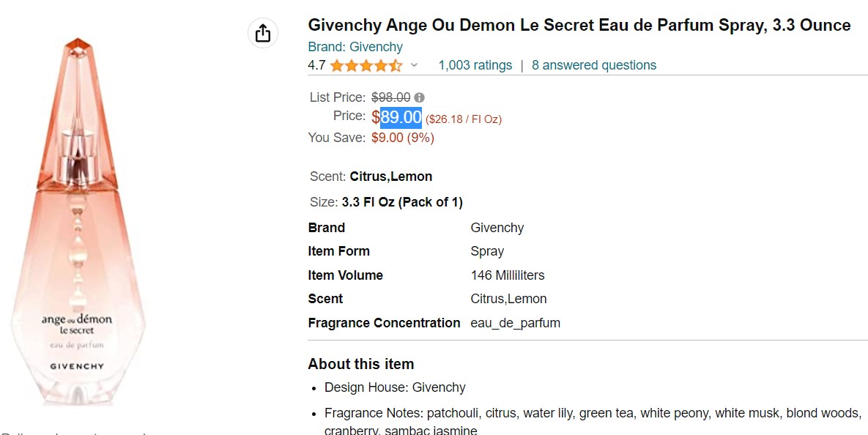The width and height of the screenshot is (868, 435).
Task: Expand the rating breakdown chevron
Action: click(414, 65)
